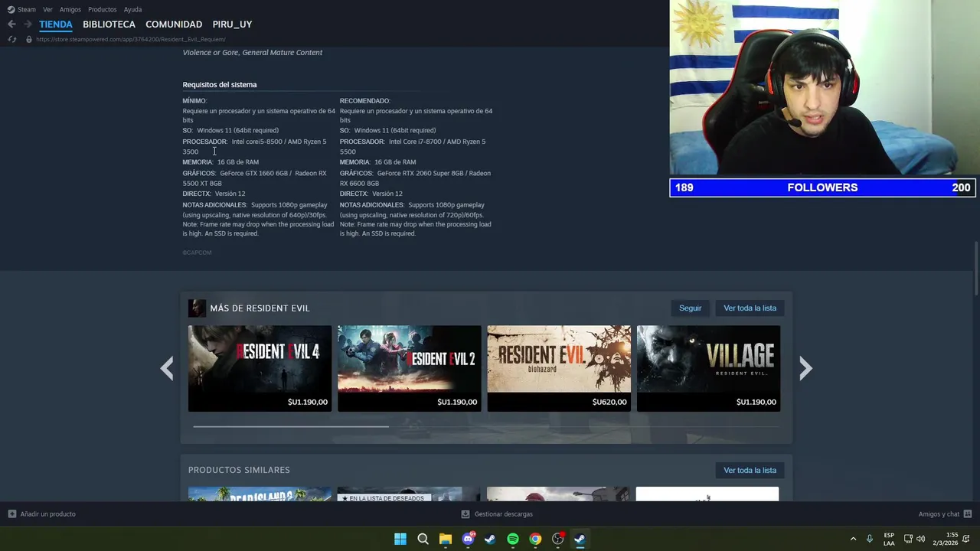
Task: Click the Steam logo menu at top left
Action: click(21, 9)
